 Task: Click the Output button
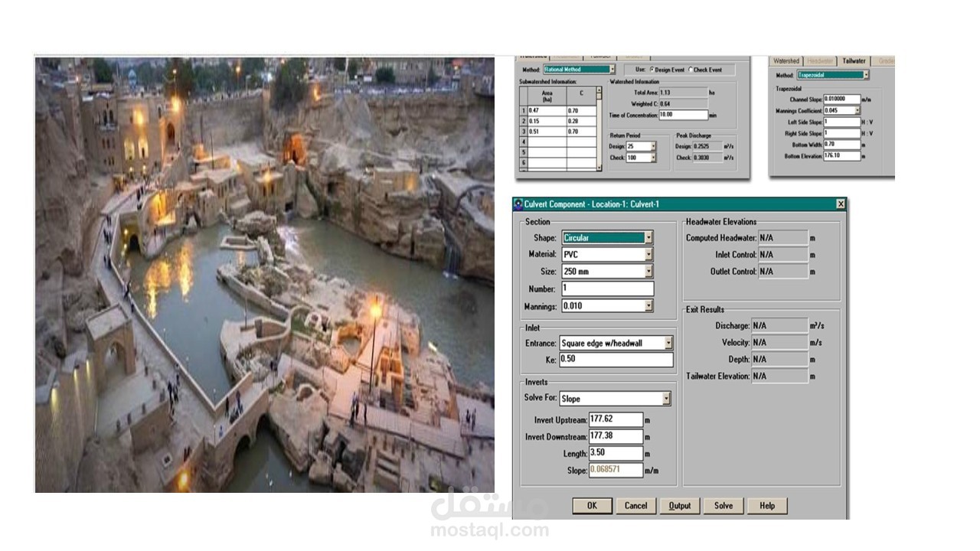pos(679,505)
